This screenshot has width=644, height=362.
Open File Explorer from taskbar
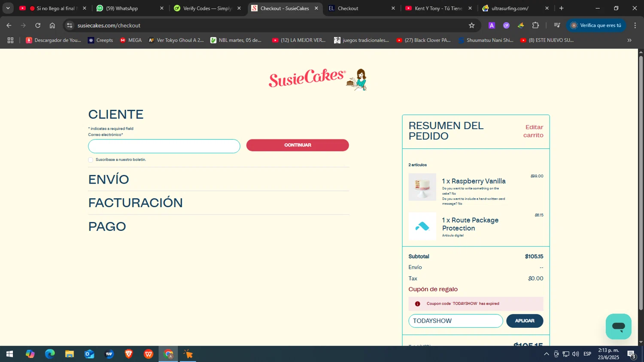coord(70,354)
